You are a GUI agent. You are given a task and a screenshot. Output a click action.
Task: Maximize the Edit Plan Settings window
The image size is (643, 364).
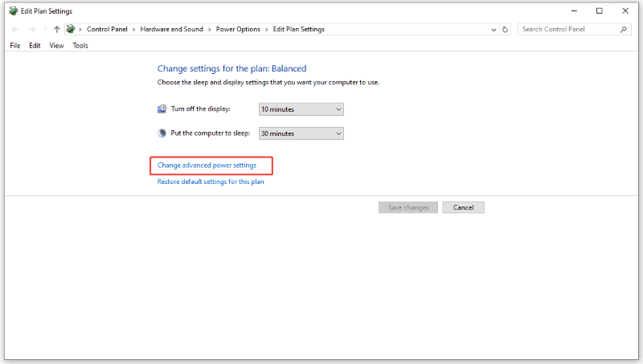[599, 10]
